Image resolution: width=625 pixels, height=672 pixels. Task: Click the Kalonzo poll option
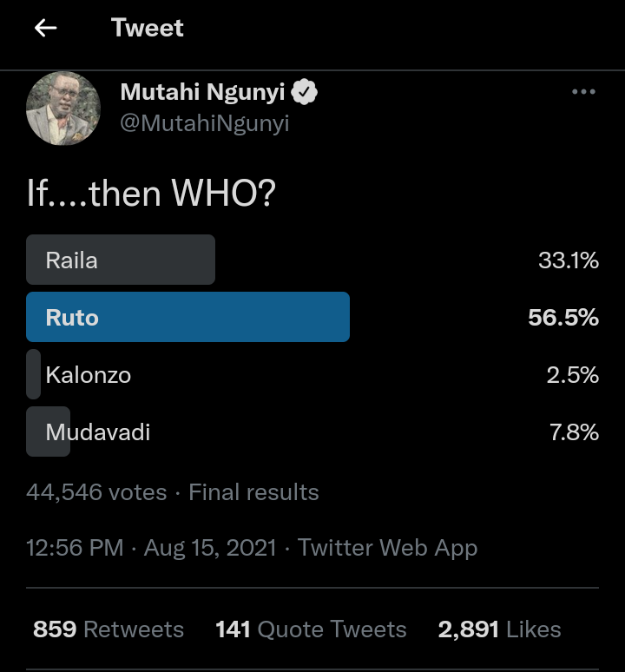click(x=88, y=375)
